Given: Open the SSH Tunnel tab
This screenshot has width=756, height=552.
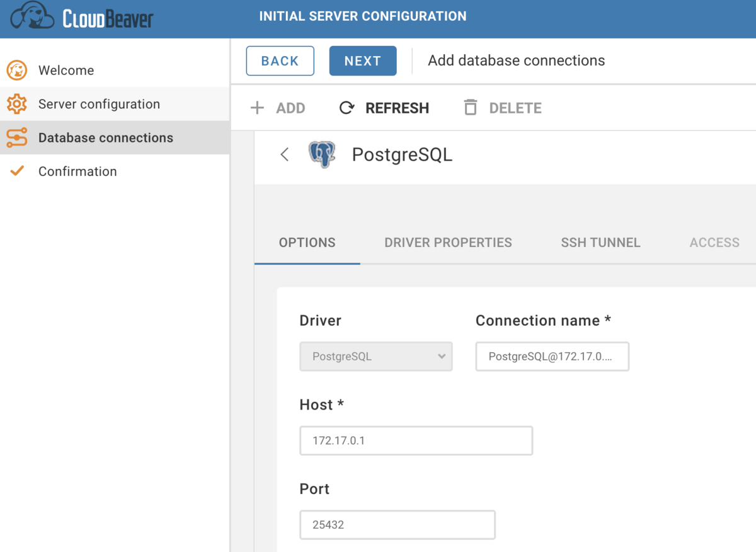Looking at the screenshot, I should 601,243.
